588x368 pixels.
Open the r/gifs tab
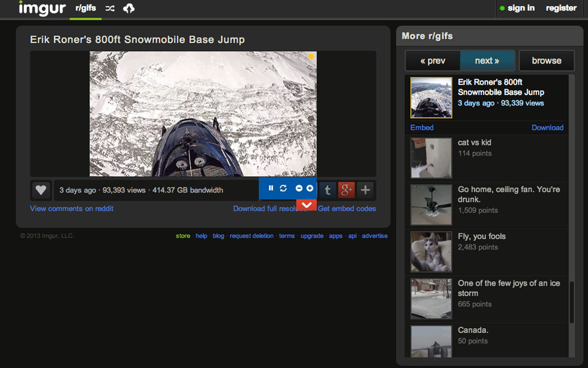(x=85, y=8)
